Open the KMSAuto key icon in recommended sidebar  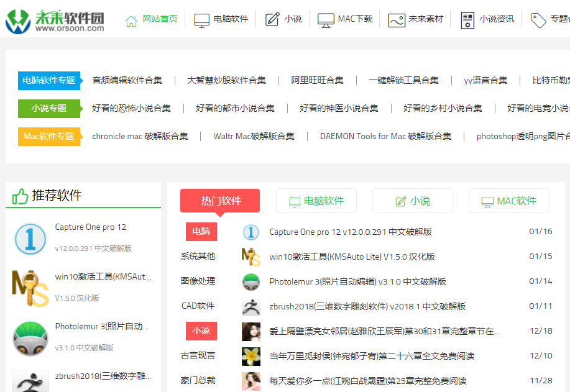click(x=30, y=288)
